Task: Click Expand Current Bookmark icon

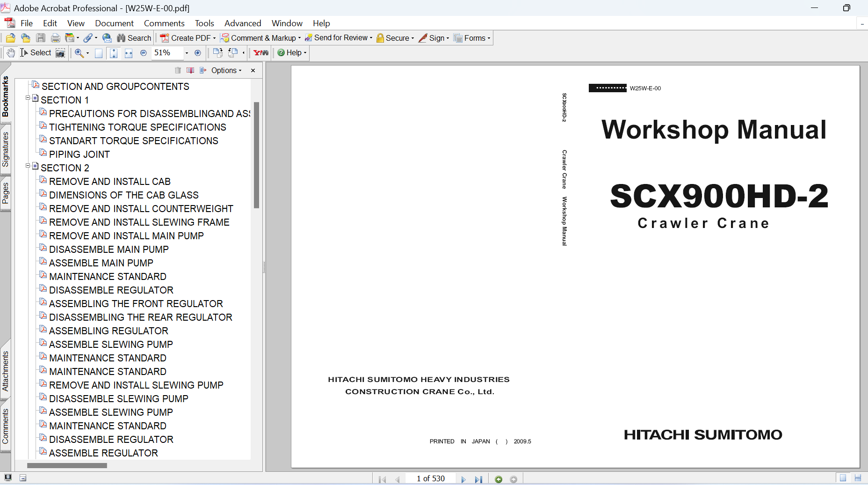Action: 203,70
